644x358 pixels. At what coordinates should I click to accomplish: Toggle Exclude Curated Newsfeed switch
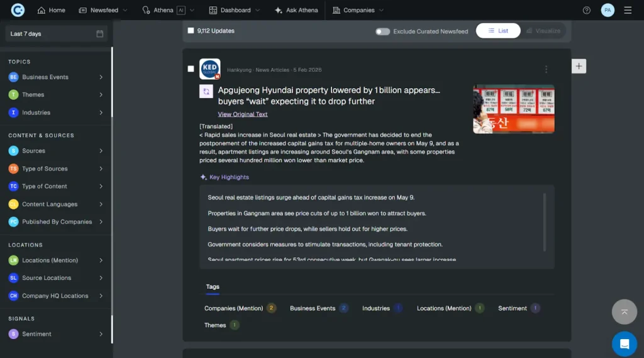(382, 31)
